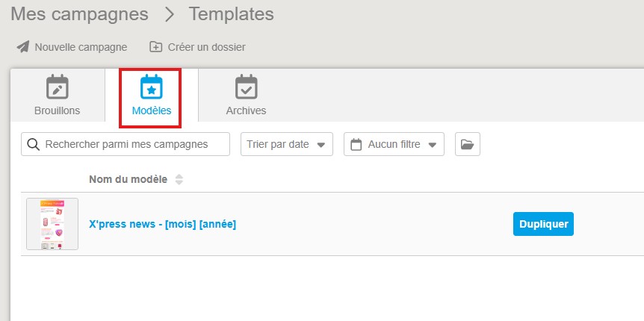Select the Modèles tab label
The height and width of the screenshot is (321, 644).
152,110
